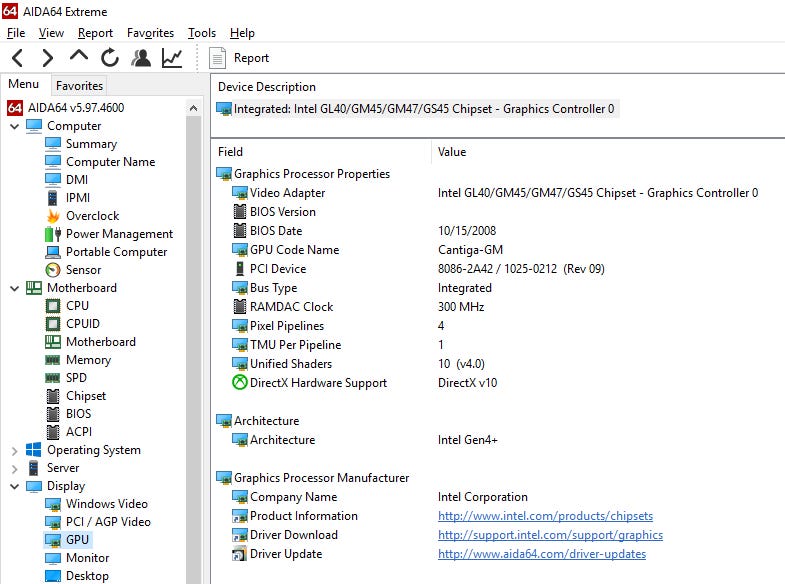Collapse the Motherboard tree node
Viewport: 785px width, 584px height.
pos(14,288)
